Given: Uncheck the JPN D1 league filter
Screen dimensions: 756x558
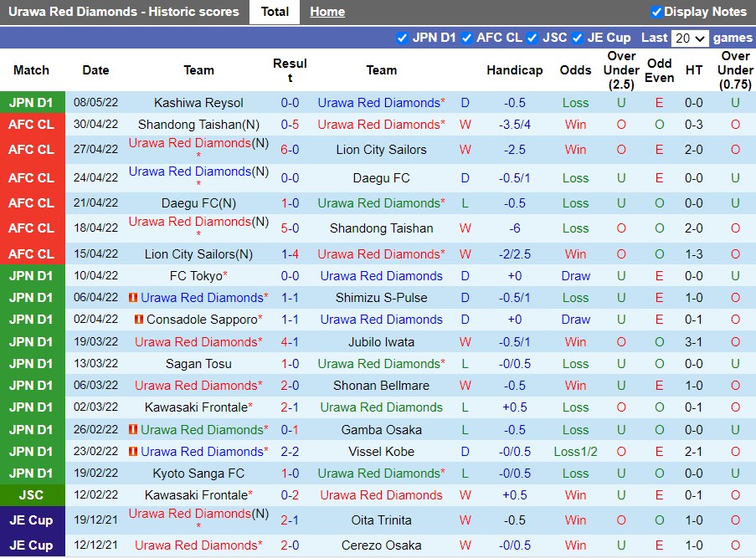Looking at the screenshot, I should pos(402,38).
